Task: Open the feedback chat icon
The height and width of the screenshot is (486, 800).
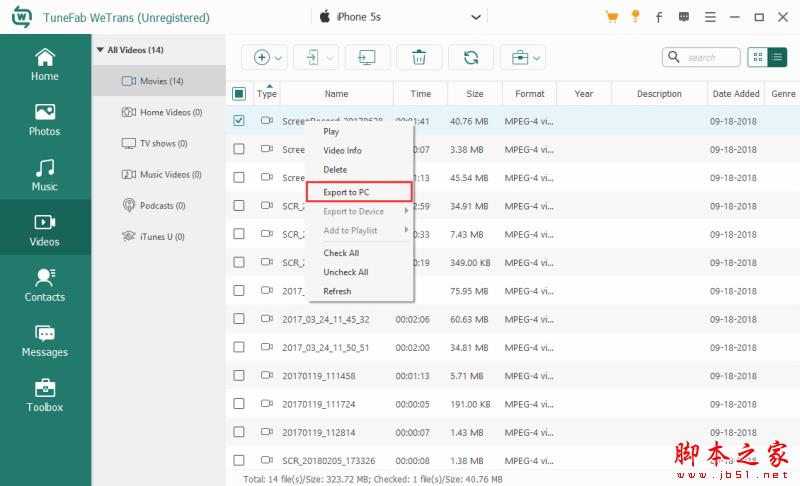Action: pos(684,17)
